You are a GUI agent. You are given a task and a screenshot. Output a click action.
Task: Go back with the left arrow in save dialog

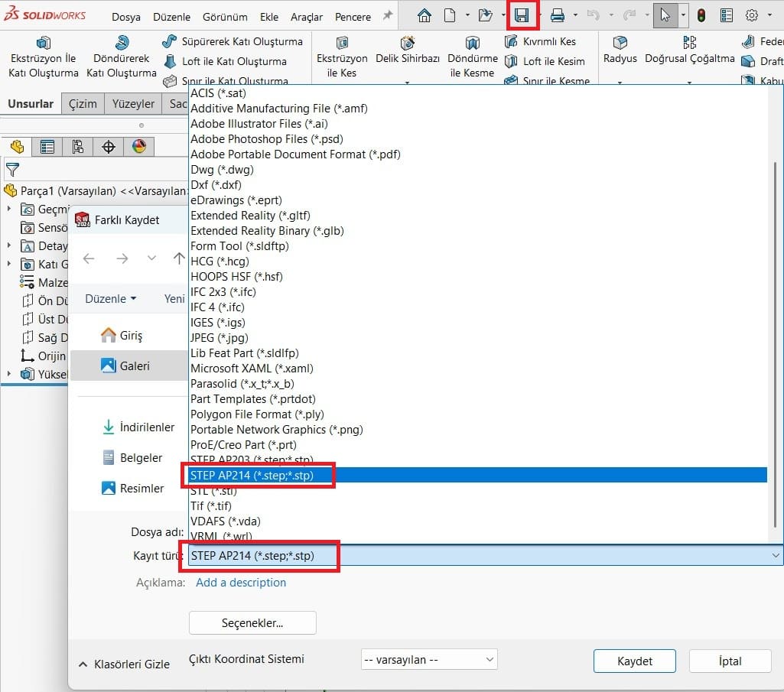coord(89,258)
